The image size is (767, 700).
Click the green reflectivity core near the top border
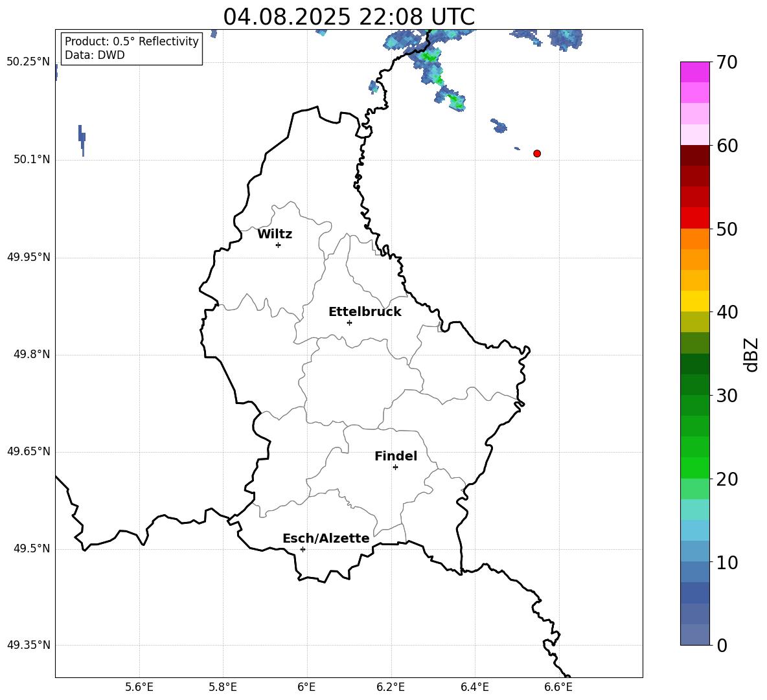coord(429,57)
